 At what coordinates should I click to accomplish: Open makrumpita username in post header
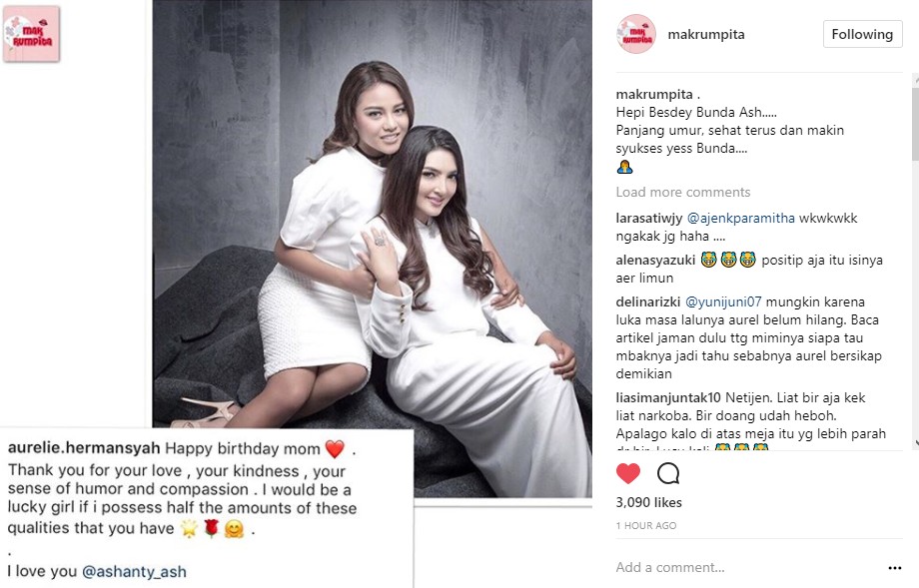coord(706,34)
